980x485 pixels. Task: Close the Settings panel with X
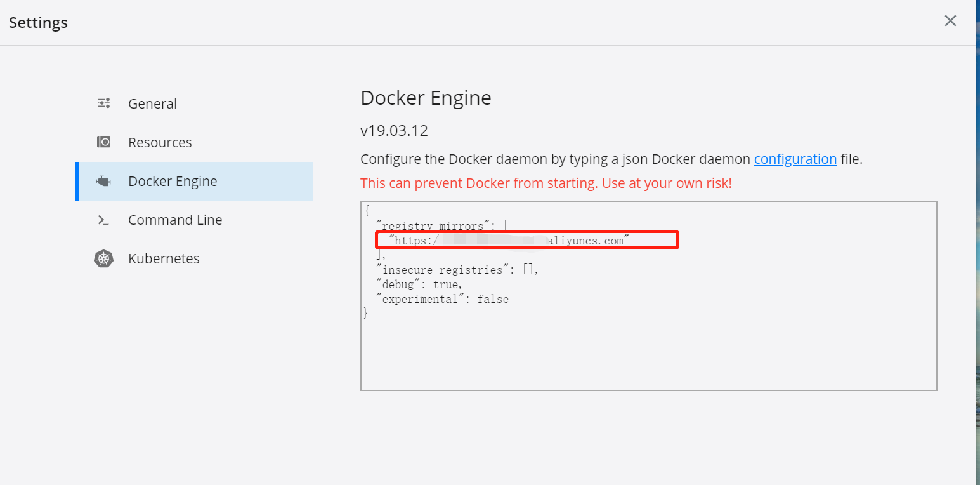pyautogui.click(x=950, y=21)
